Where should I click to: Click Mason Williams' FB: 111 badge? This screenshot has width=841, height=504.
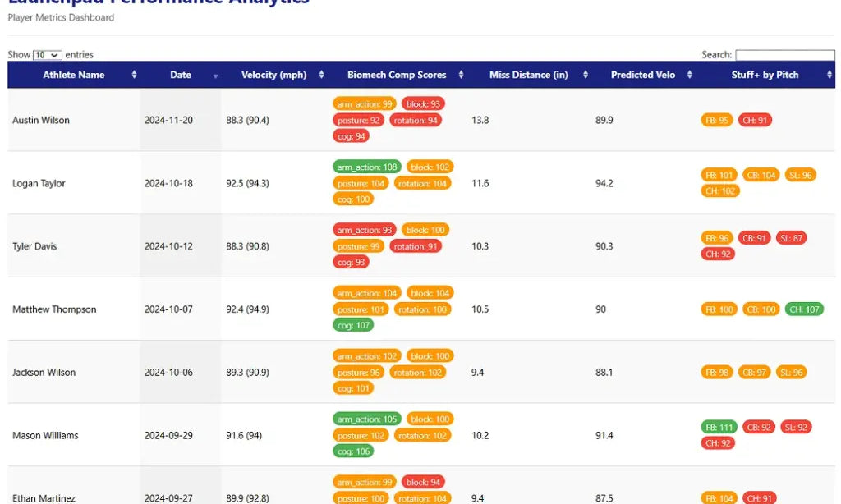[x=719, y=428]
